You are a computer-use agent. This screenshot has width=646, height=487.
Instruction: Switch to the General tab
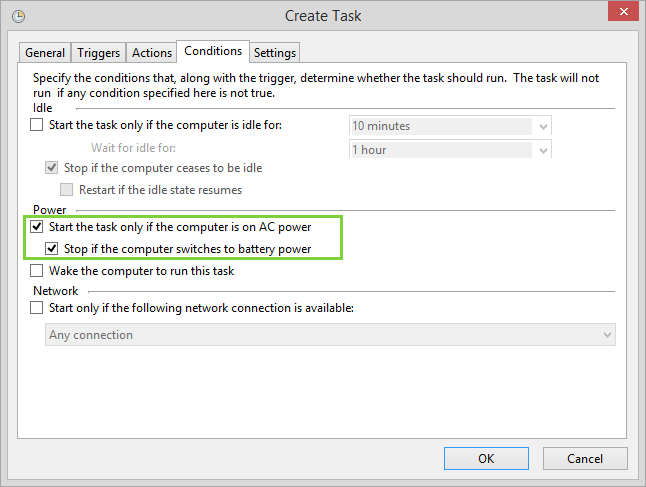click(x=45, y=53)
